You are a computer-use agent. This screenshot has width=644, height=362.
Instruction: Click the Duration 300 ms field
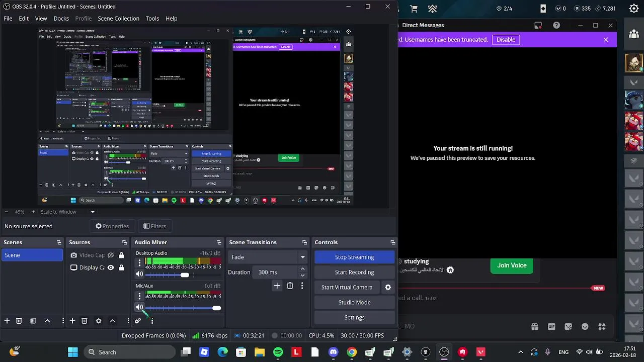coord(276,272)
